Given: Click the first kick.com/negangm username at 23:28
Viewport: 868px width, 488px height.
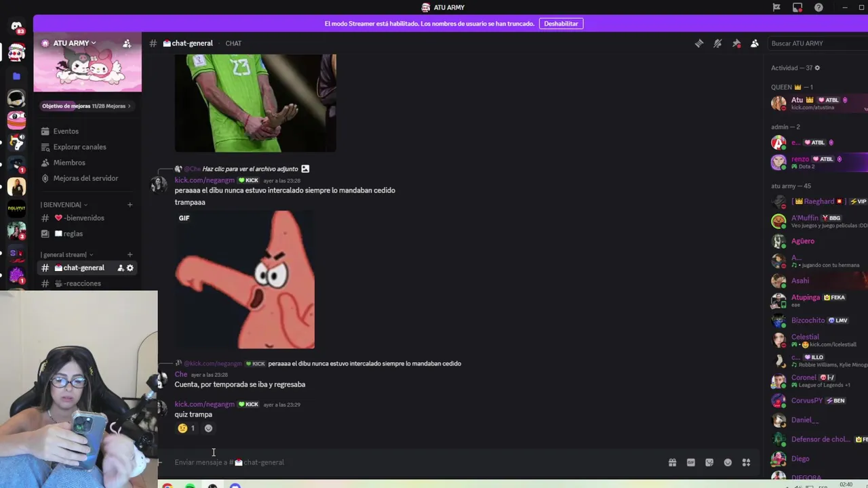Looking at the screenshot, I should tap(204, 180).
